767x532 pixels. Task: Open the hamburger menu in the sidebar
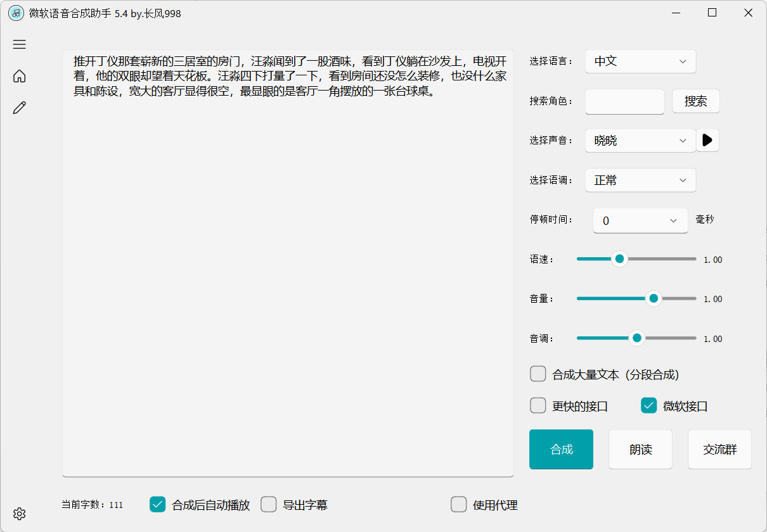(x=20, y=44)
